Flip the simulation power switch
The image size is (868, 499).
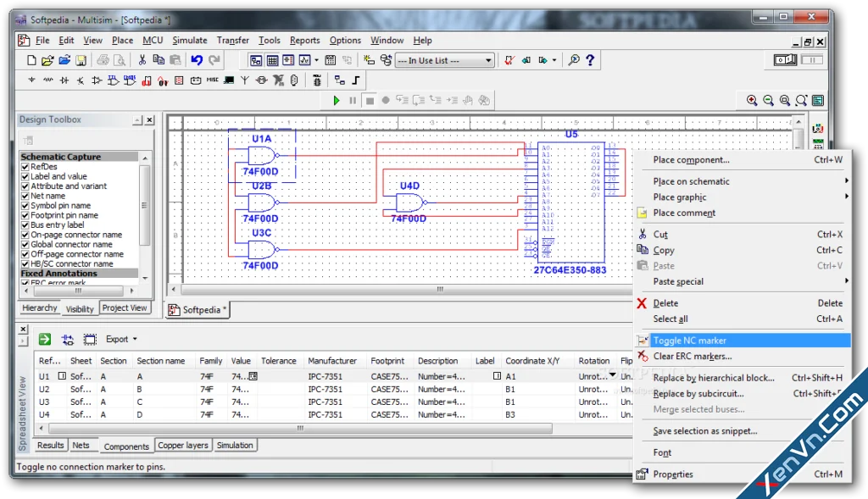click(785, 60)
